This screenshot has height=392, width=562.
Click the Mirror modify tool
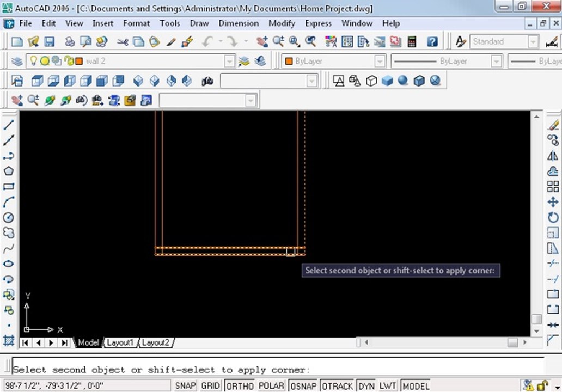(x=553, y=156)
